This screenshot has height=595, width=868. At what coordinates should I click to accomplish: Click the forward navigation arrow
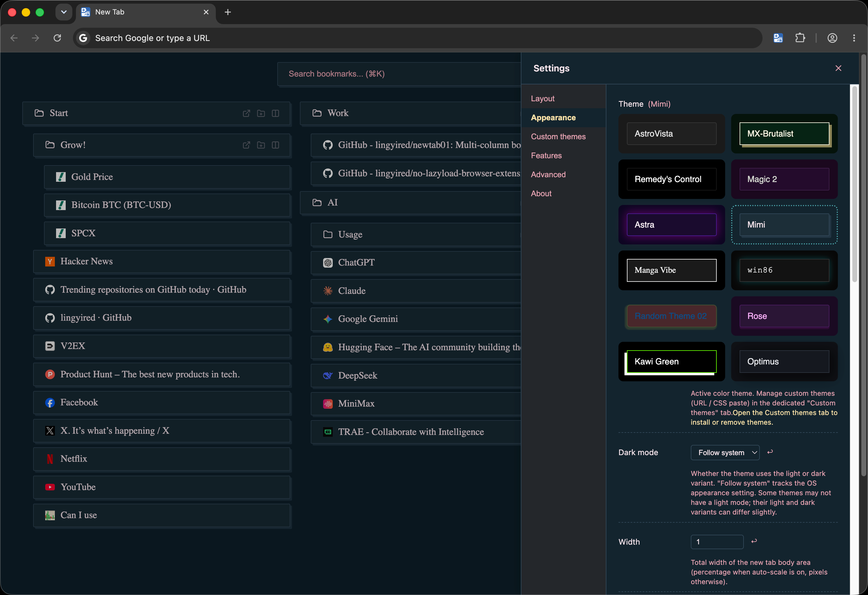tap(36, 38)
